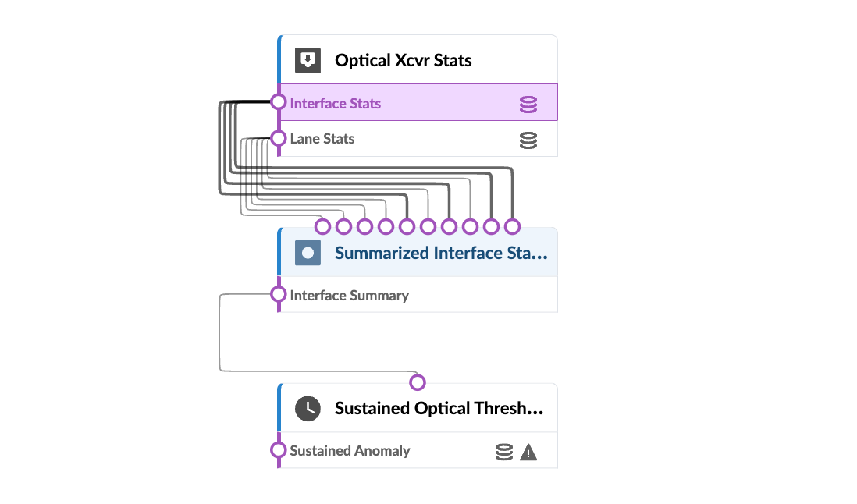Select the Sustained Optical Threshold node title
The image size is (857, 504).
pos(439,408)
